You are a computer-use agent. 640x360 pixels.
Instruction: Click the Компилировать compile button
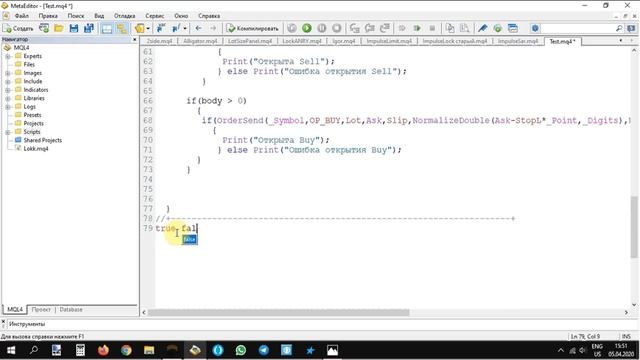(253, 28)
